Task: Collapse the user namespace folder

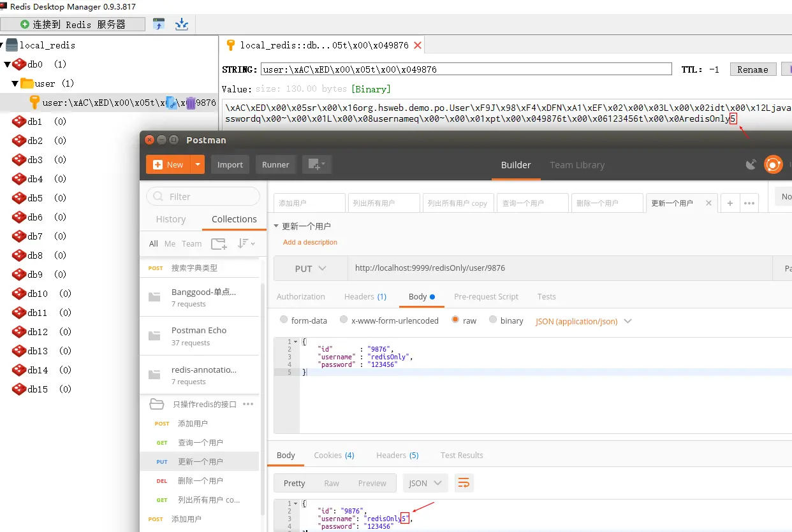Action: click(x=15, y=83)
